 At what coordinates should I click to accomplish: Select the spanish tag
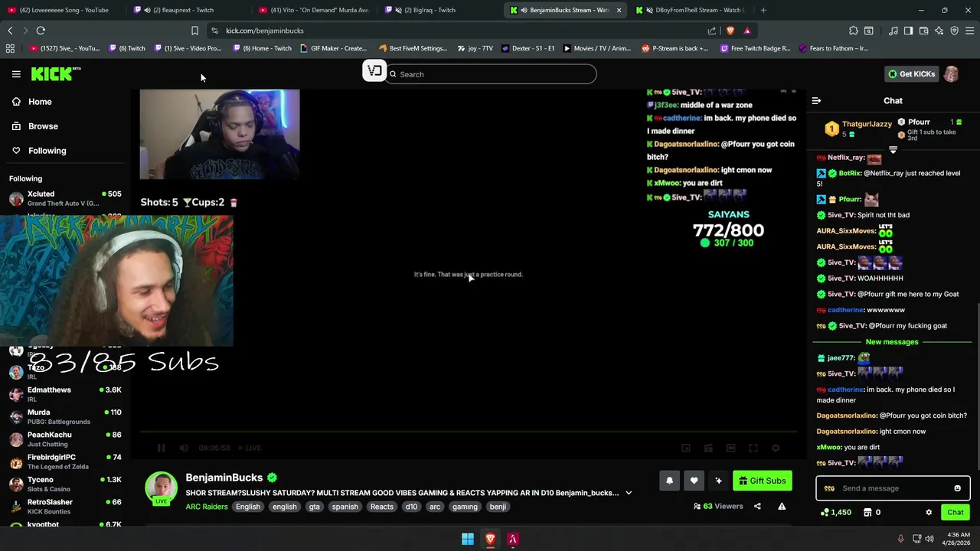345,507
